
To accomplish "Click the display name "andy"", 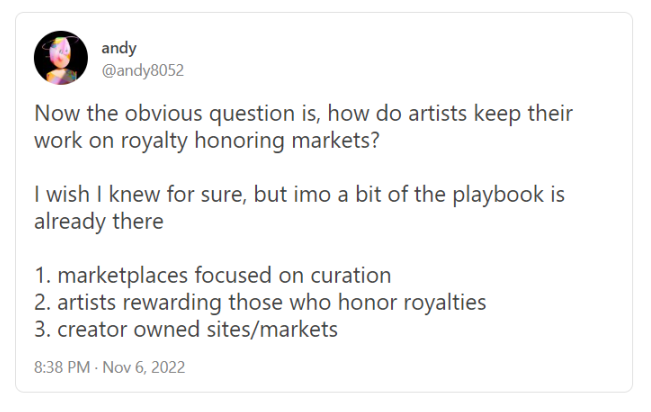I will pyautogui.click(x=119, y=48).
